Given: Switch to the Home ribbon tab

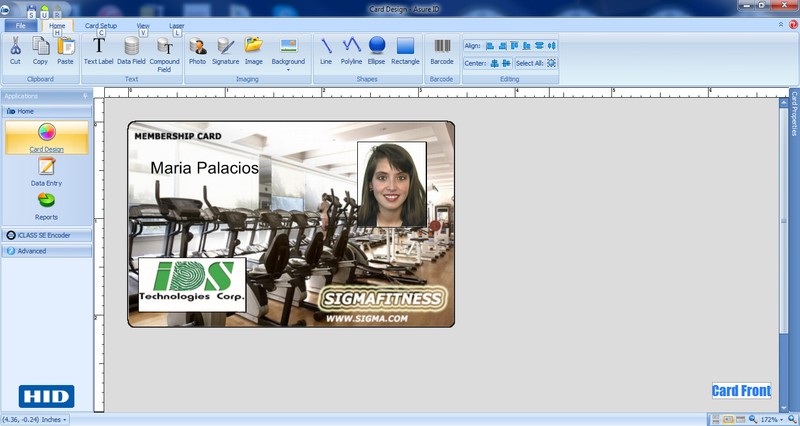Looking at the screenshot, I should click(x=57, y=26).
